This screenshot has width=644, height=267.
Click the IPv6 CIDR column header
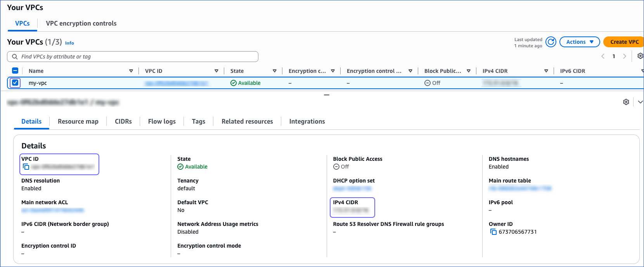pos(573,71)
